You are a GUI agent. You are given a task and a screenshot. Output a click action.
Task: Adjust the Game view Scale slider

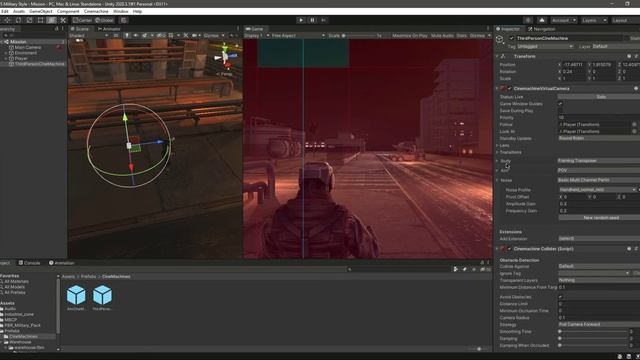point(360,36)
